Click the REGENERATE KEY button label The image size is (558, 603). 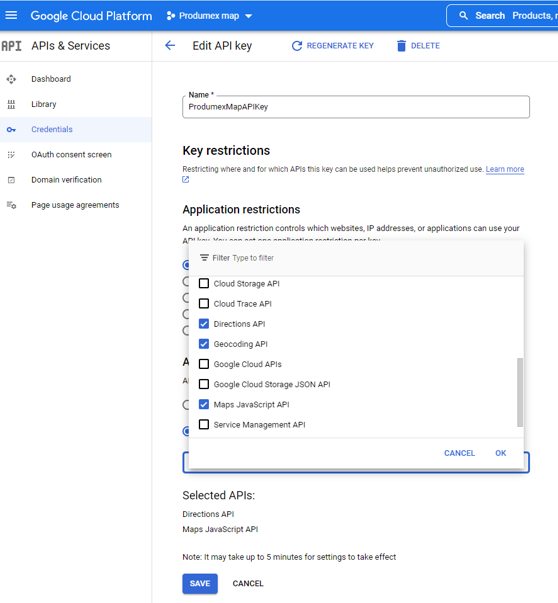coord(340,46)
